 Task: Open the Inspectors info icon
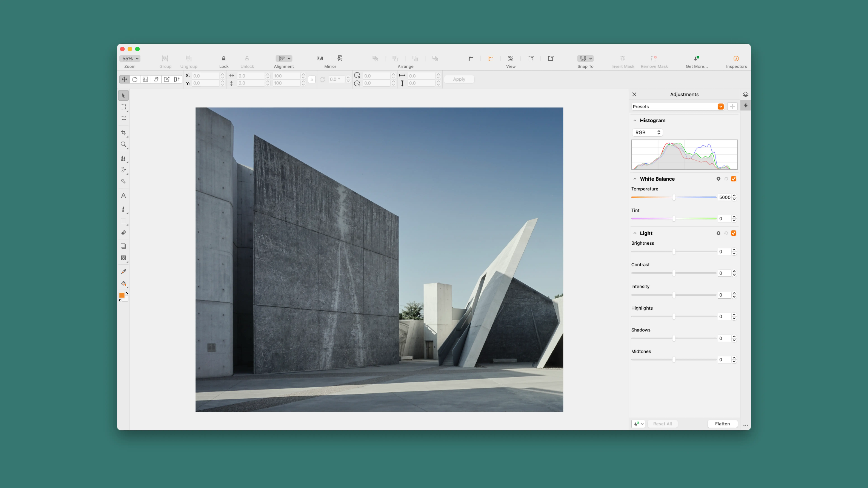click(x=736, y=59)
